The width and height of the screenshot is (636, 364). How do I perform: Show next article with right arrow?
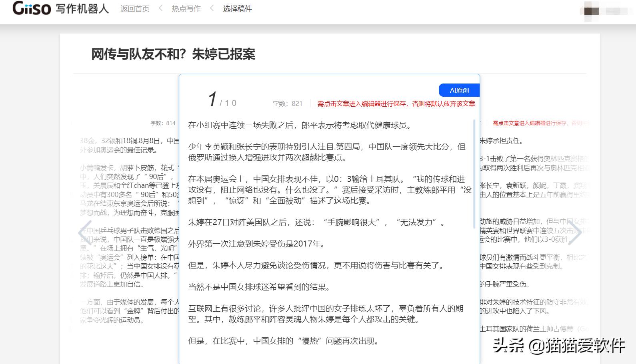tap(575, 232)
